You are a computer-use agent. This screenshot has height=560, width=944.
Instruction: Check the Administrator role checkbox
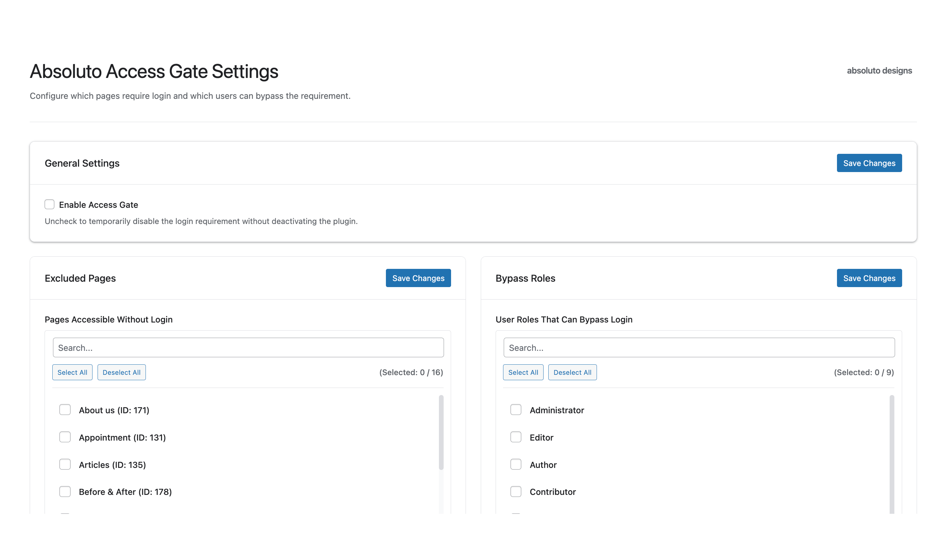[x=516, y=410]
